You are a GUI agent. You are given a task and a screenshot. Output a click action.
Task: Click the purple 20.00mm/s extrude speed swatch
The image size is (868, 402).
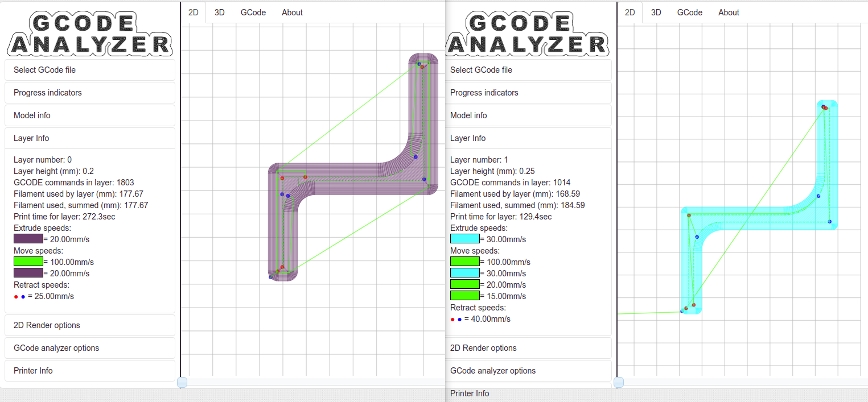click(28, 239)
